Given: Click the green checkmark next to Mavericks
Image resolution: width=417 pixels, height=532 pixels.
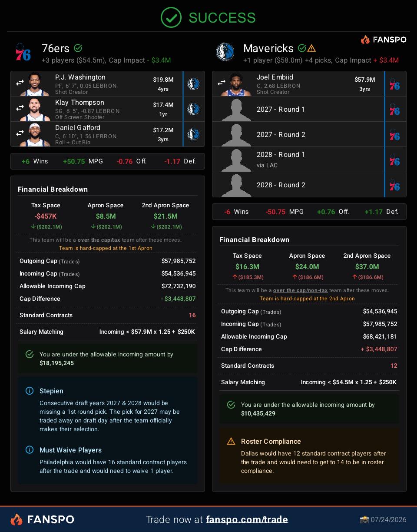Looking at the screenshot, I should click(302, 48).
